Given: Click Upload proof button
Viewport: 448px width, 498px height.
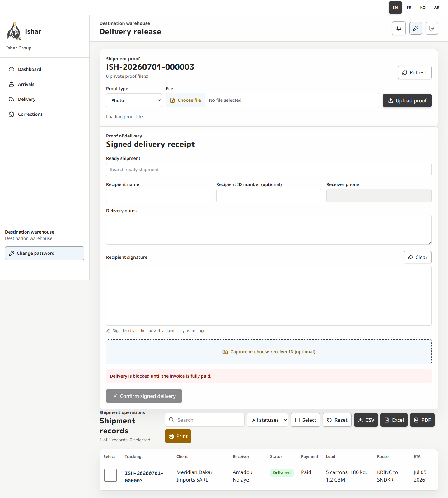Looking at the screenshot, I should [407, 100].
